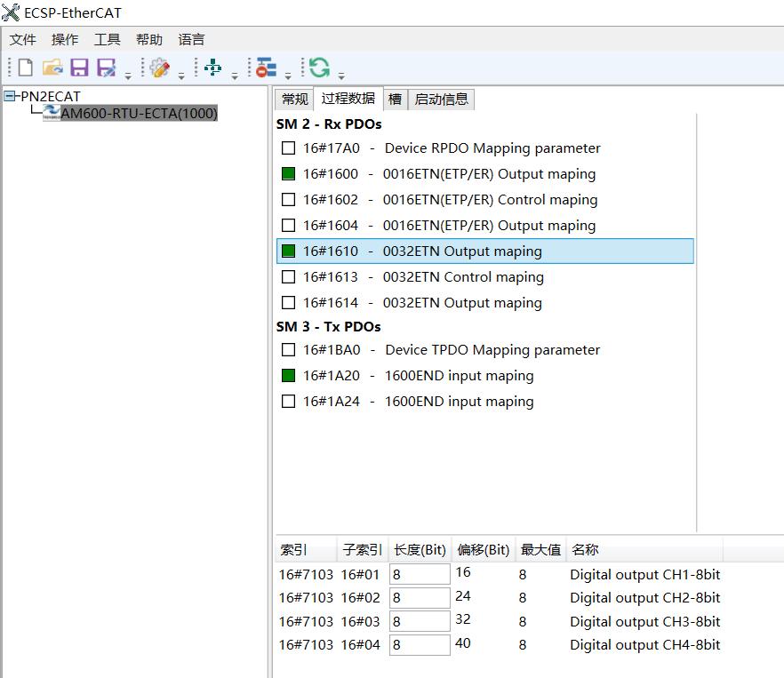This screenshot has height=678, width=784.
Task: Open the 操作 menu
Action: point(63,39)
